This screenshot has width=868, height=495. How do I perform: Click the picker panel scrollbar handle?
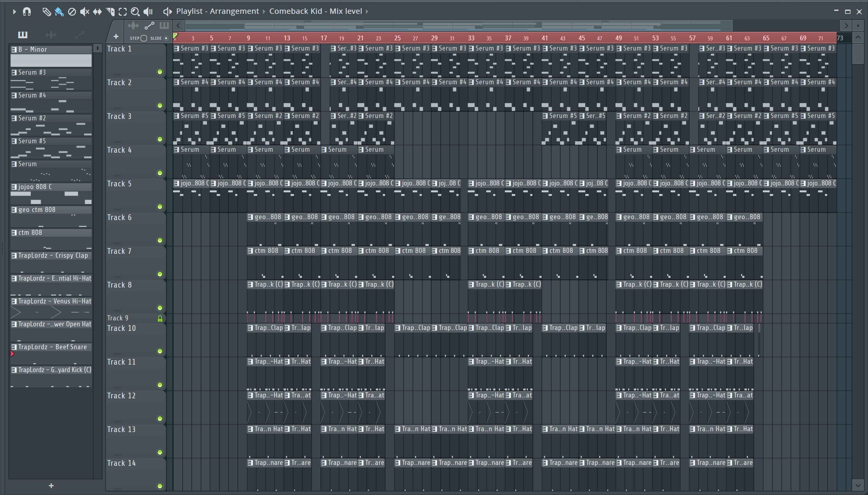pos(98,48)
